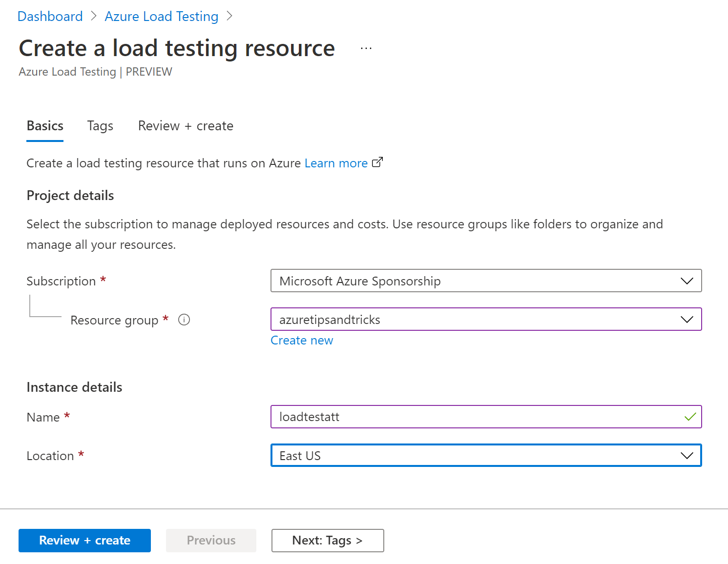This screenshot has height=564, width=728.
Task: Click the Name input field
Action: pos(476,417)
